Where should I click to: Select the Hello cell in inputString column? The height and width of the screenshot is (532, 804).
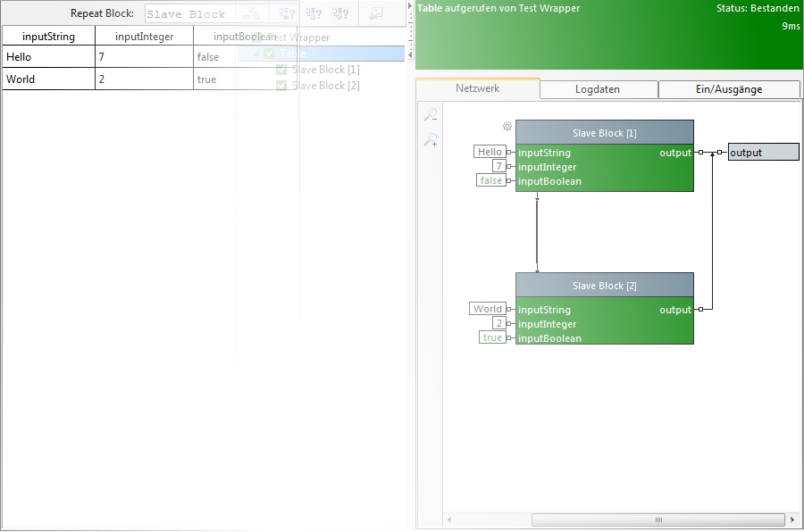[x=48, y=57]
